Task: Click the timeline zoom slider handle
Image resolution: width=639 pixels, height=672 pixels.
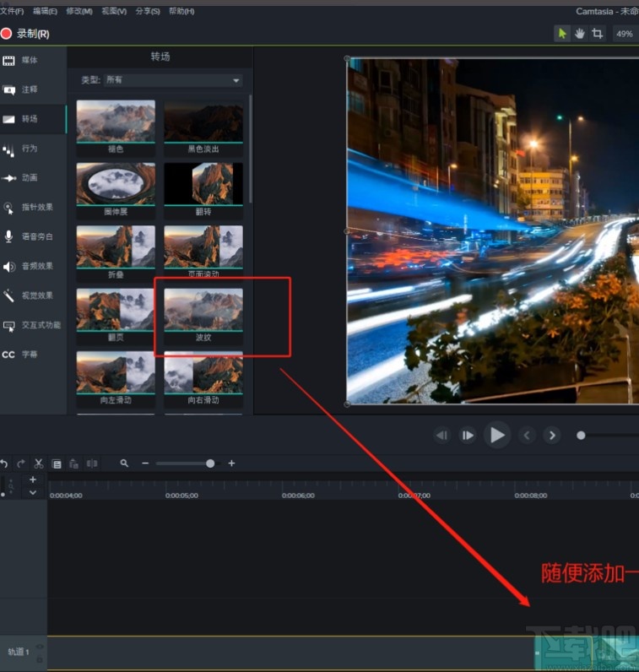Action: pos(210,463)
